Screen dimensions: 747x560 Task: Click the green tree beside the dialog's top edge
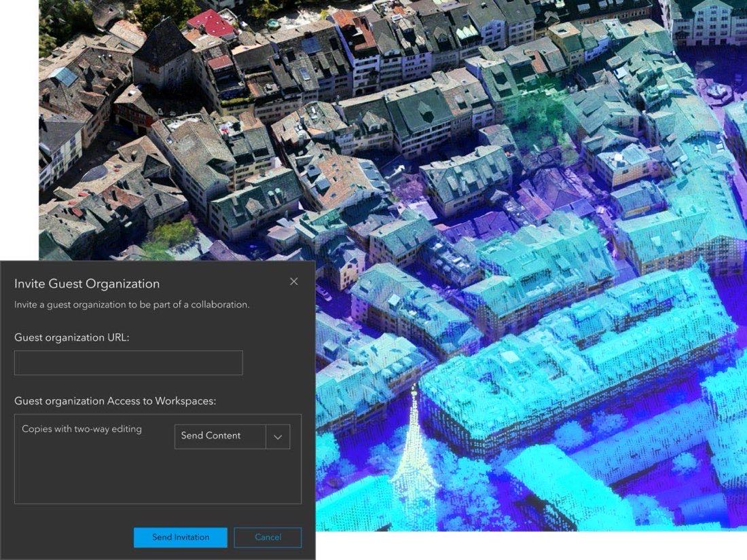pyautogui.click(x=170, y=238)
